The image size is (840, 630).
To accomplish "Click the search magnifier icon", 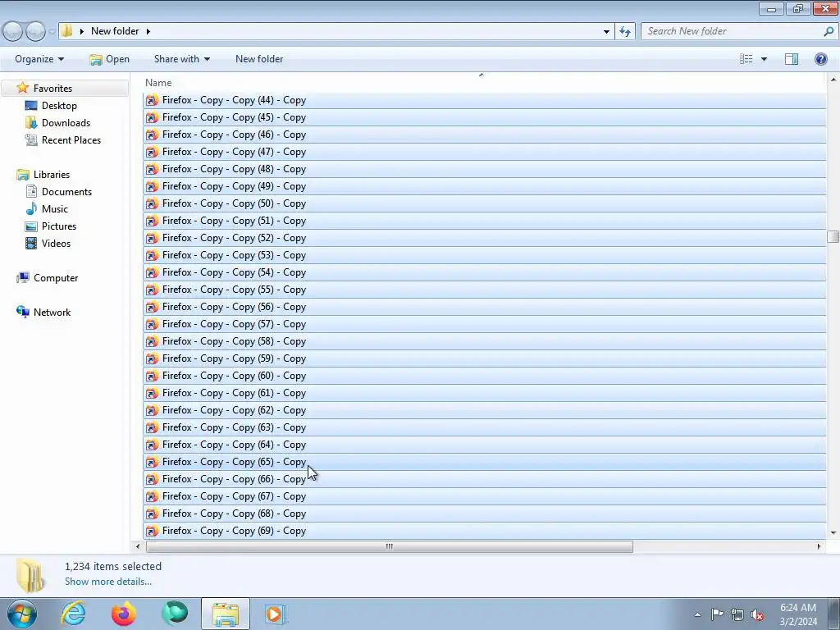I will (x=829, y=31).
